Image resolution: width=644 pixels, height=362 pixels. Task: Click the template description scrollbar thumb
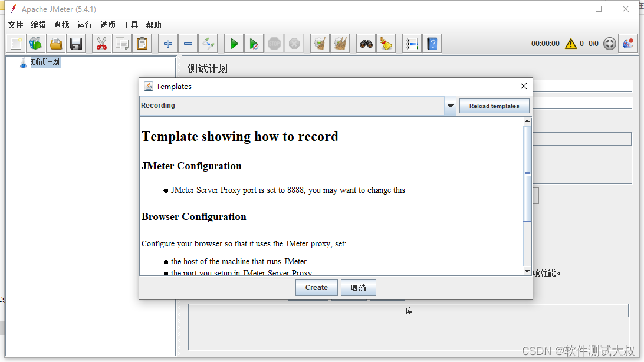(527, 173)
